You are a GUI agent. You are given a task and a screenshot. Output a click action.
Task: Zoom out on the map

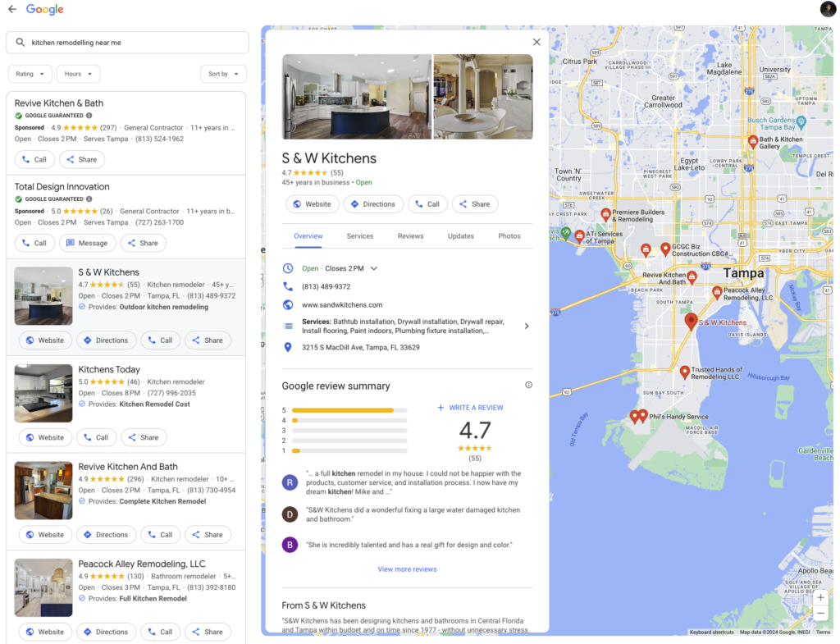tap(820, 614)
